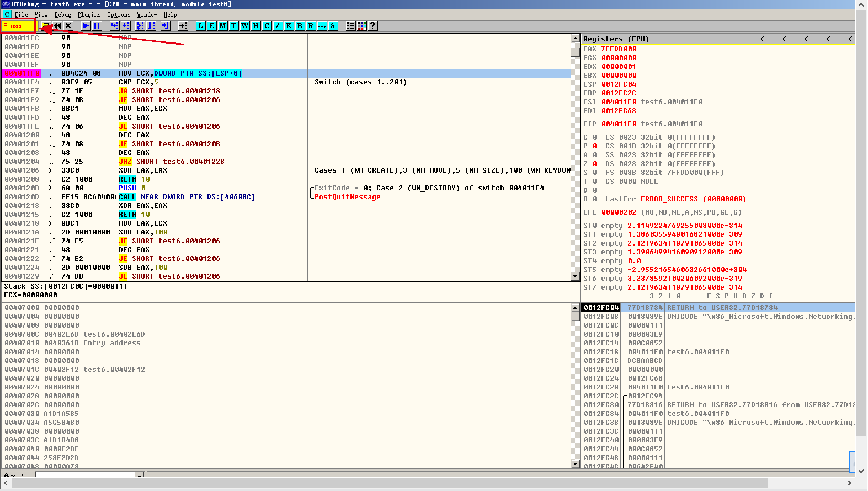Screen dimensions: 868x491
Task: Select EAX register value 7FFDD000
Action: [619, 49]
